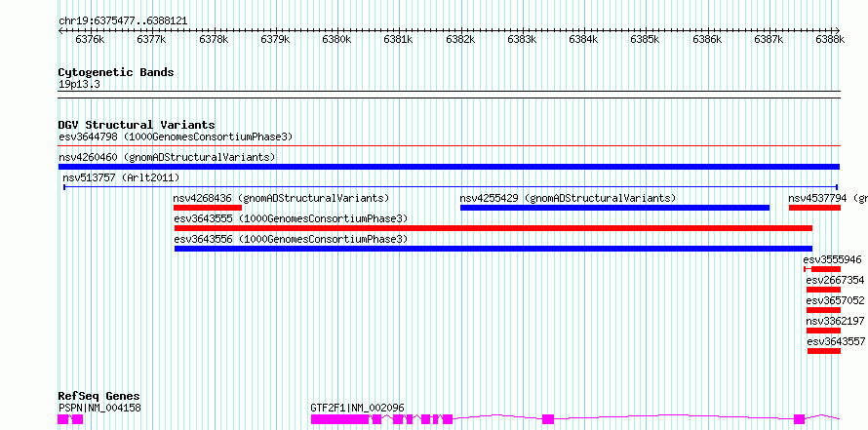The image size is (868, 430).
Task: Click the RefSeq Genes track title
Action: coord(99,396)
